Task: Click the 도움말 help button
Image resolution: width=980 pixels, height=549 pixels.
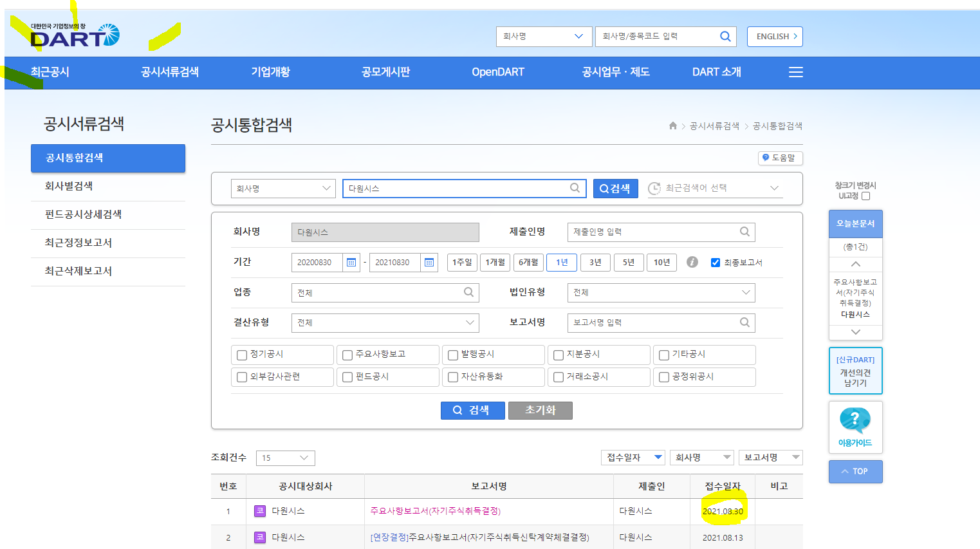Action: click(x=780, y=158)
